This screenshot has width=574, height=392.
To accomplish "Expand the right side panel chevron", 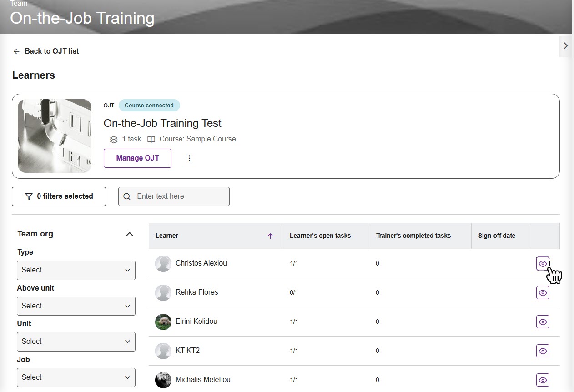I will [x=565, y=46].
